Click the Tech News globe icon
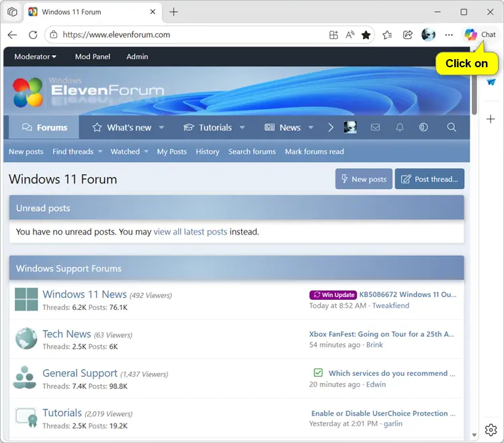The height and width of the screenshot is (443, 504). point(26,339)
